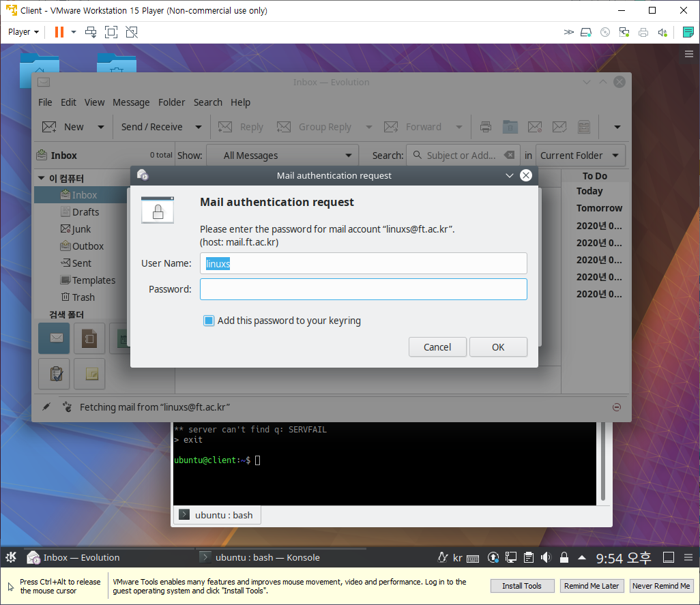Select the Drafts folder

click(x=80, y=212)
